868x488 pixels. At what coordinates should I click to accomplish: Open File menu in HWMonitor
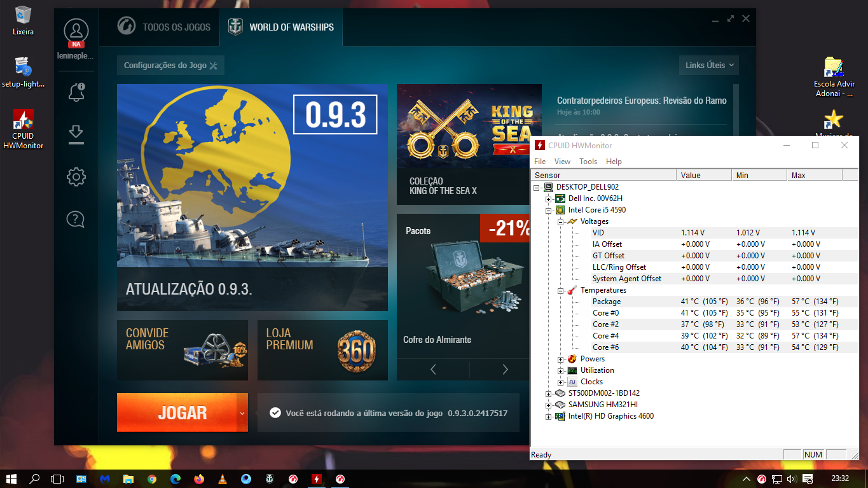click(540, 162)
